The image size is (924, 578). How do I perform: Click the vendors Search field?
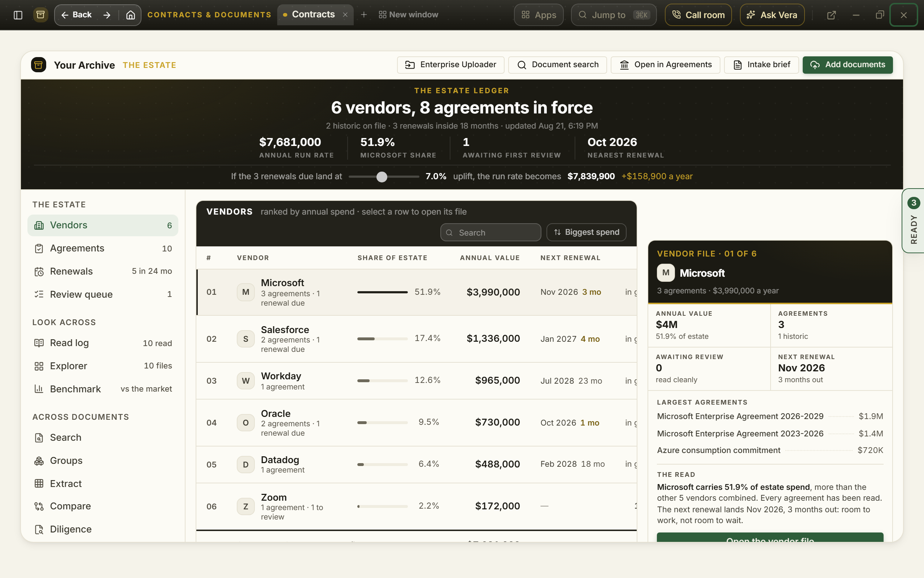point(491,232)
